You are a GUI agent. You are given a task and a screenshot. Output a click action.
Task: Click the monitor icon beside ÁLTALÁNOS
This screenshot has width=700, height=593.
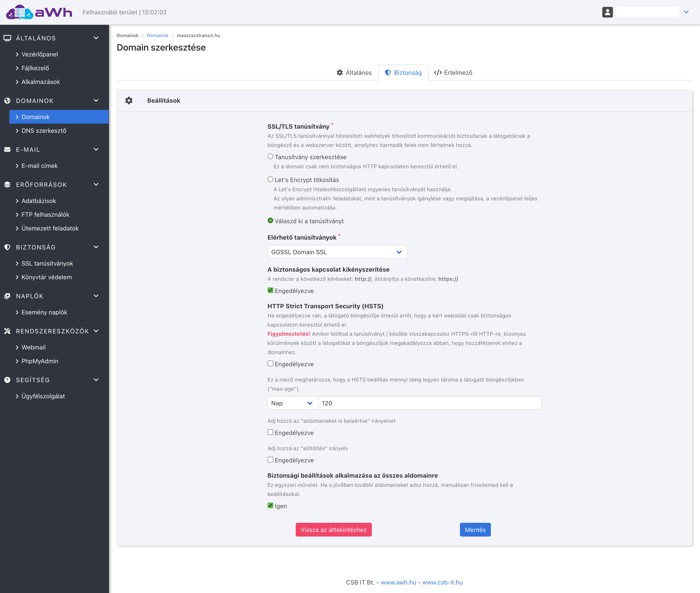click(7, 38)
